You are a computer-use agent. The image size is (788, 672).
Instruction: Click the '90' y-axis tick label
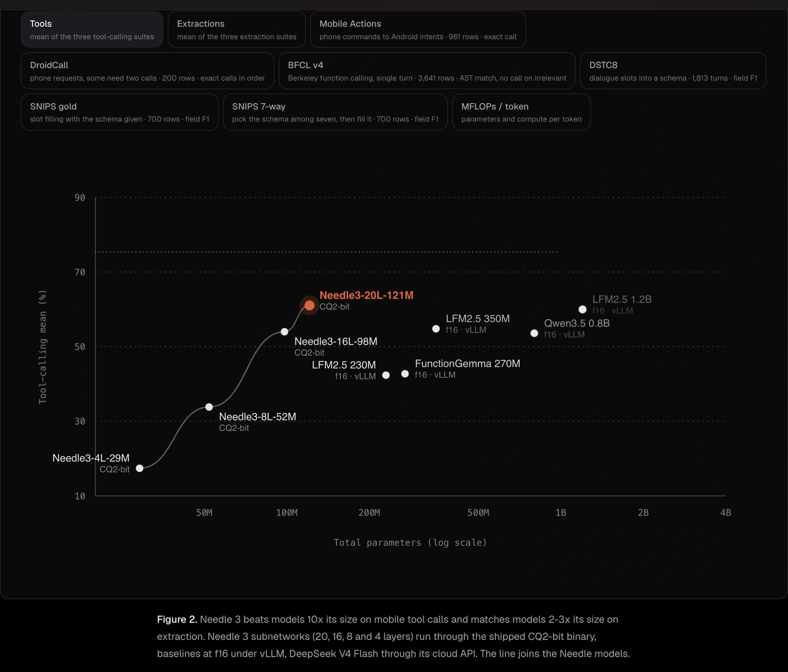80,198
